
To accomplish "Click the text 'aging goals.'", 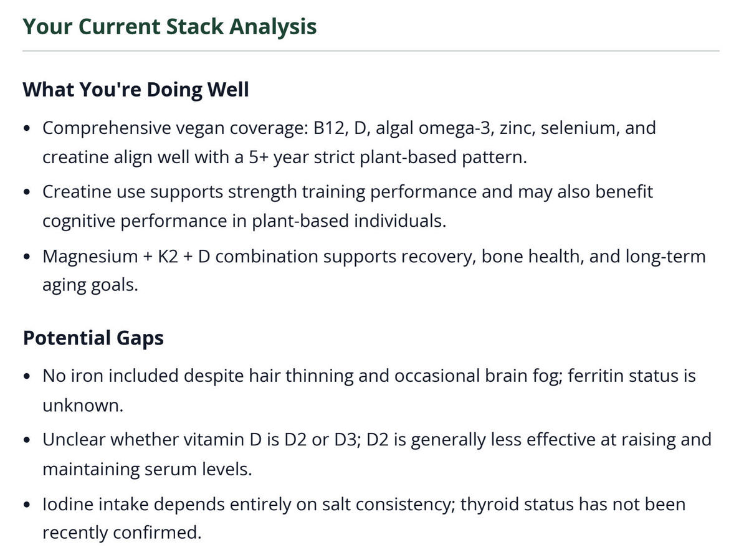I will coord(90,285).
